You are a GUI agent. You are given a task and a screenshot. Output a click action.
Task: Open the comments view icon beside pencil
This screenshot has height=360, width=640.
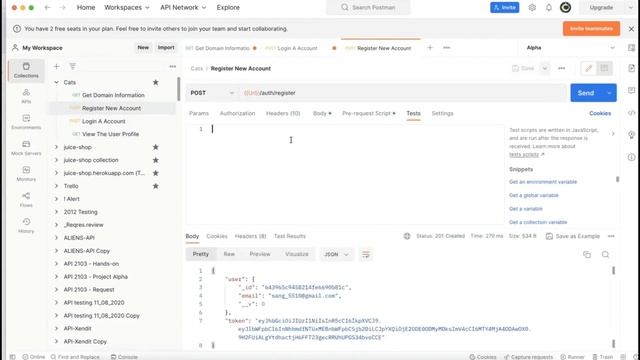coord(604,68)
